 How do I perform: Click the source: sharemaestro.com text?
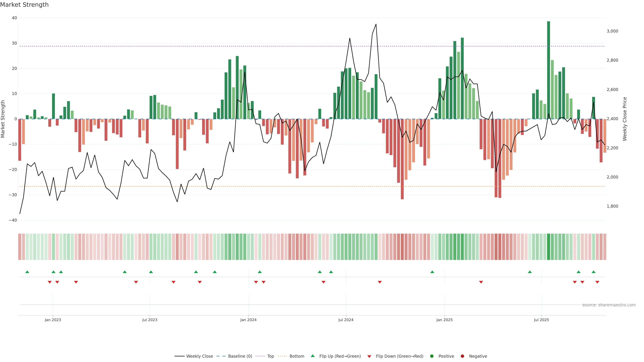(x=609, y=305)
